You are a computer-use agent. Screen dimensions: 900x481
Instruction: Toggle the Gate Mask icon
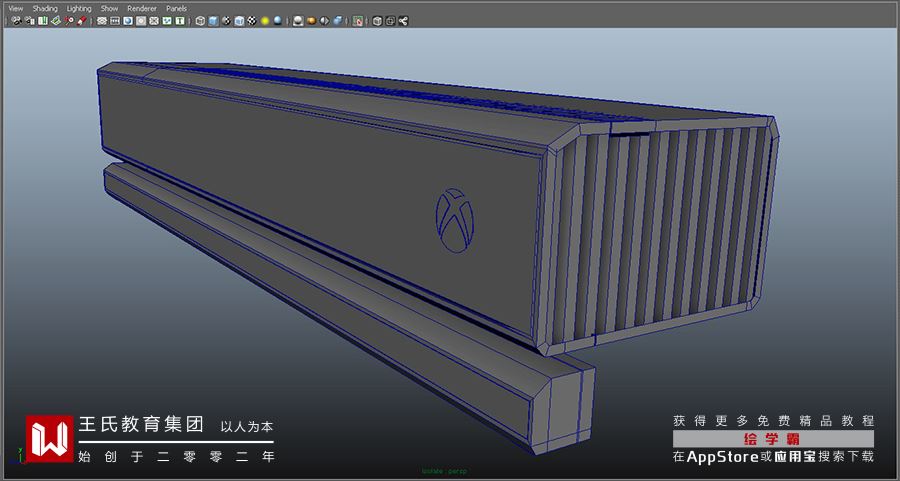click(x=141, y=21)
